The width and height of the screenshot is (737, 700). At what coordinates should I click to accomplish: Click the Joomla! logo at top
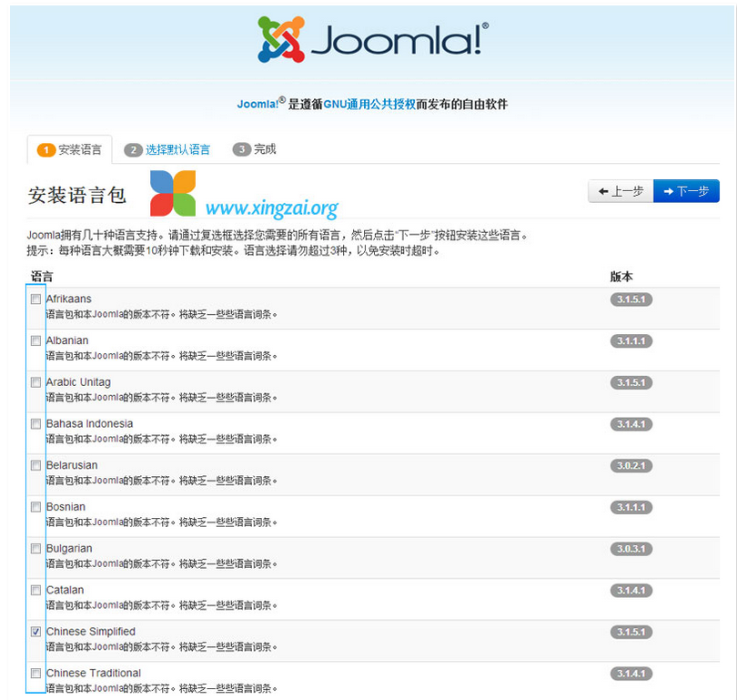point(373,39)
